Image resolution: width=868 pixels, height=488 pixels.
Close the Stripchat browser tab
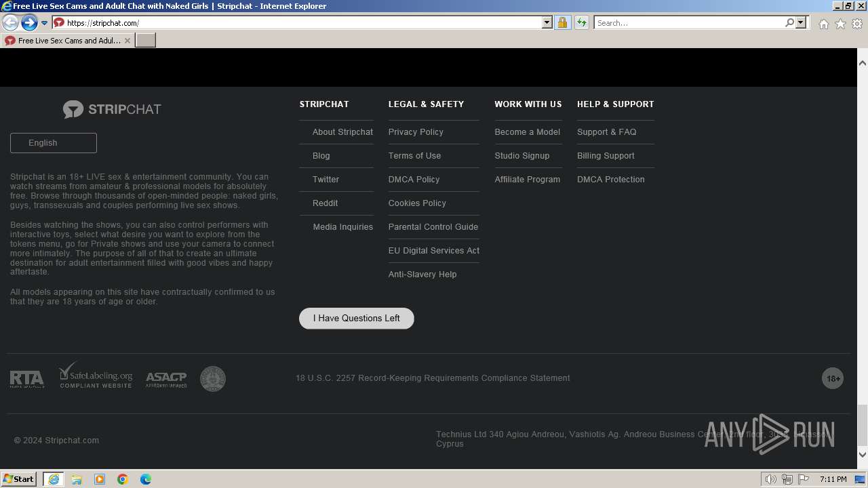[x=127, y=41]
